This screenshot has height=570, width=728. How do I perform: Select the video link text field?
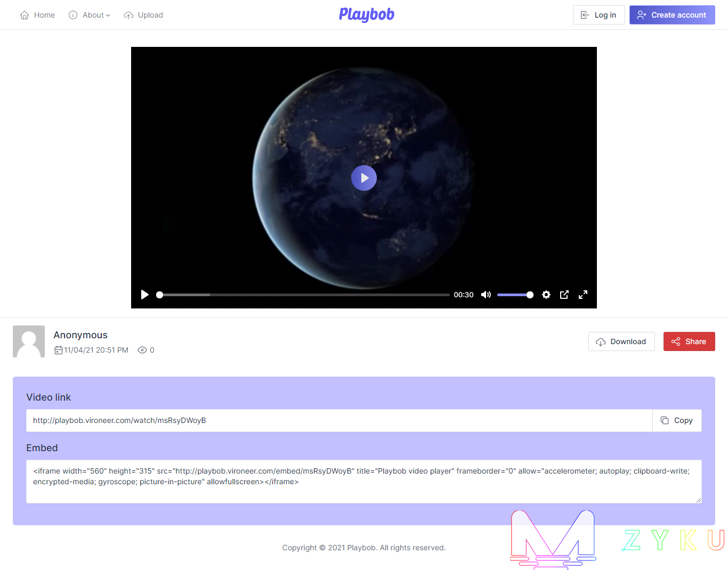click(x=339, y=420)
